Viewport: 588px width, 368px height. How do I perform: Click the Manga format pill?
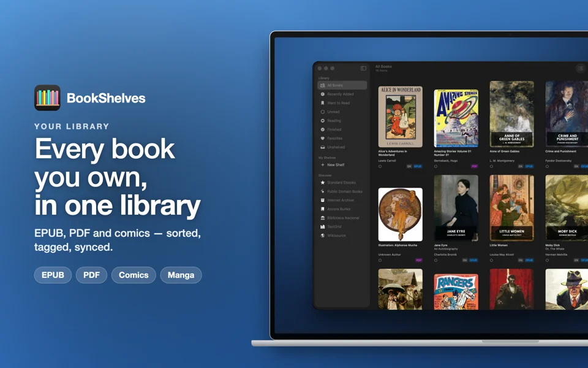(181, 275)
